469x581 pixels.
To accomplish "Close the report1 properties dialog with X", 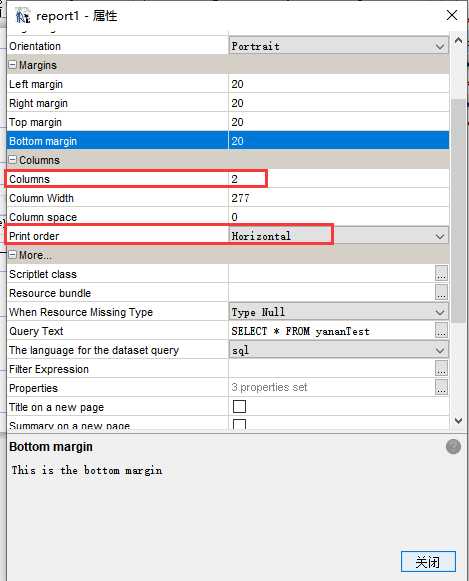I will tap(452, 15).
